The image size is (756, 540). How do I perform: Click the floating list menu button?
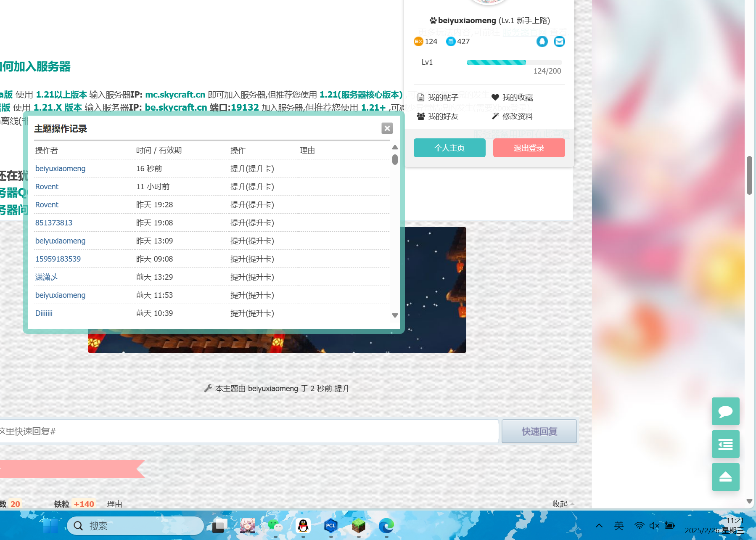click(x=726, y=444)
